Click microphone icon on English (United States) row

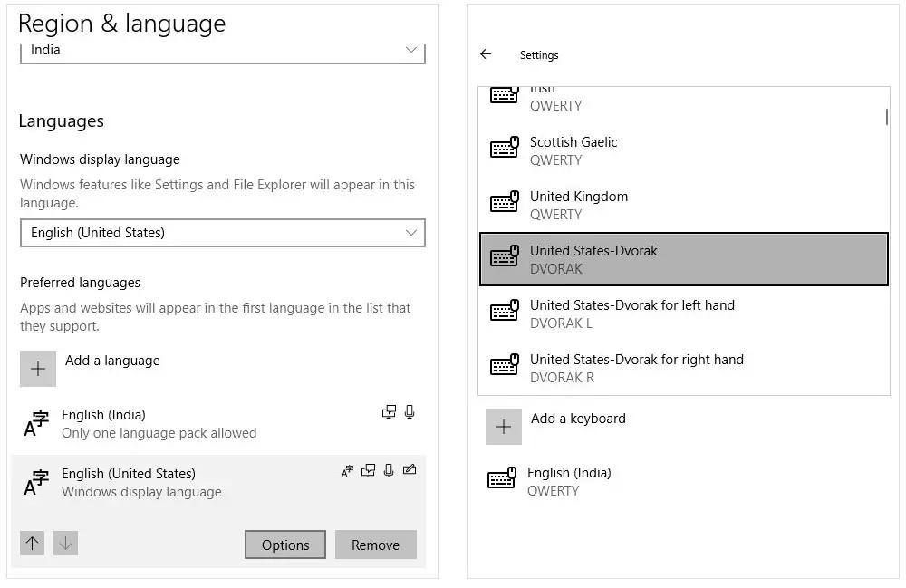pos(389,471)
